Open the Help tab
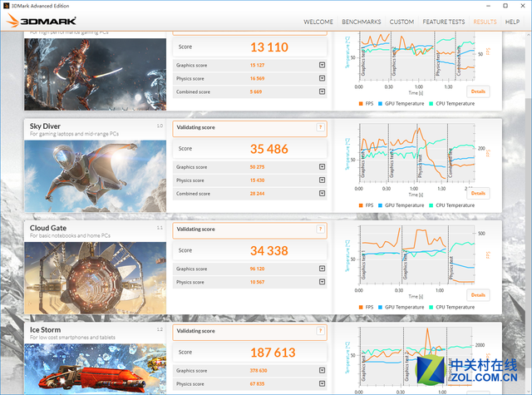The height and width of the screenshot is (395, 532). coord(512,22)
